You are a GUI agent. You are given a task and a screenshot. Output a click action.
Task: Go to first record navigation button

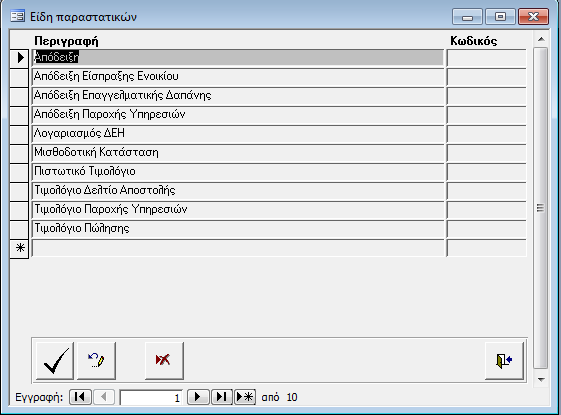(x=80, y=397)
